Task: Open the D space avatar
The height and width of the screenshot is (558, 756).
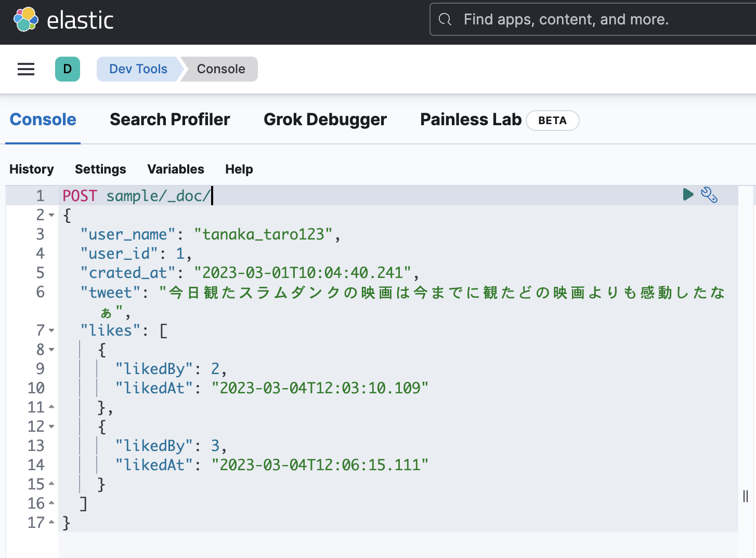Action: tap(68, 69)
